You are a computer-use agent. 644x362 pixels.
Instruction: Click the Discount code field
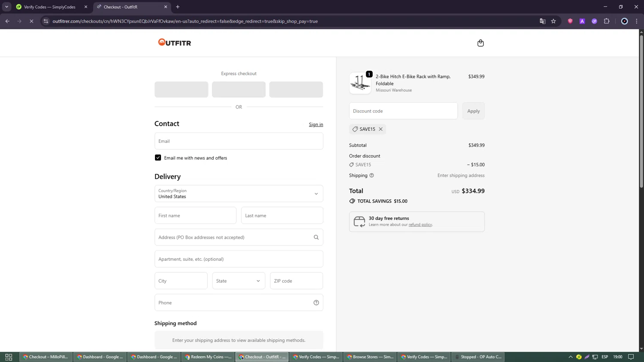click(x=403, y=111)
